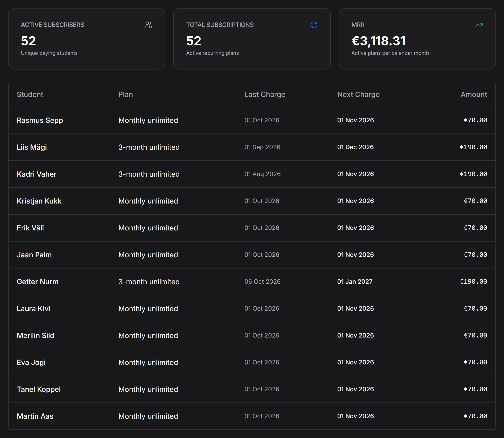Click Tanel Koppel's amount €70.00
Screen dimensions: 504x438
coord(475,389)
